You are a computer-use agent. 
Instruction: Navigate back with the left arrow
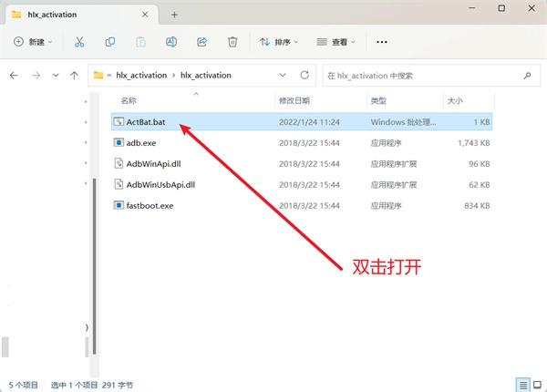pyautogui.click(x=14, y=75)
